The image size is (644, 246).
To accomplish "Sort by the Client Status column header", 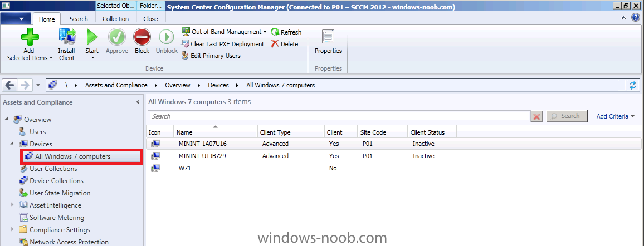I will point(432,132).
